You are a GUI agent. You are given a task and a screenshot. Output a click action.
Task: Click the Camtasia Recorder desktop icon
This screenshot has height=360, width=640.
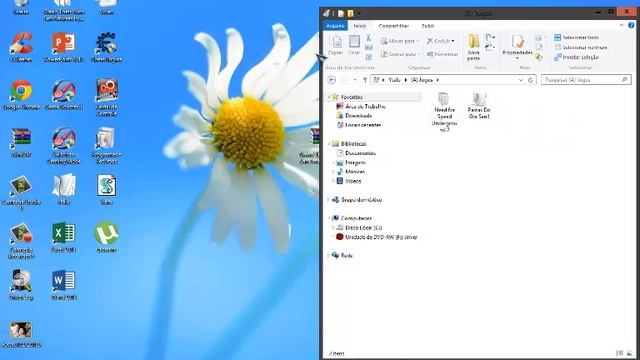point(21,241)
